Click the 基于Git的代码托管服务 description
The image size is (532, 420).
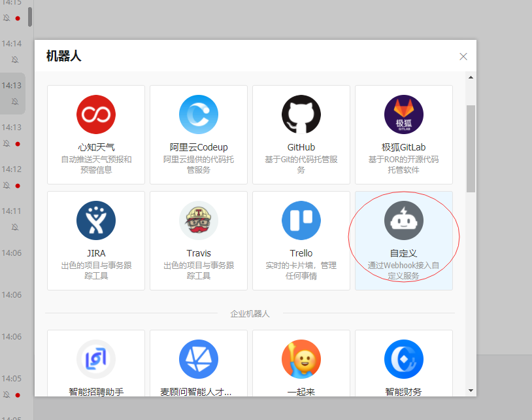pos(301,165)
